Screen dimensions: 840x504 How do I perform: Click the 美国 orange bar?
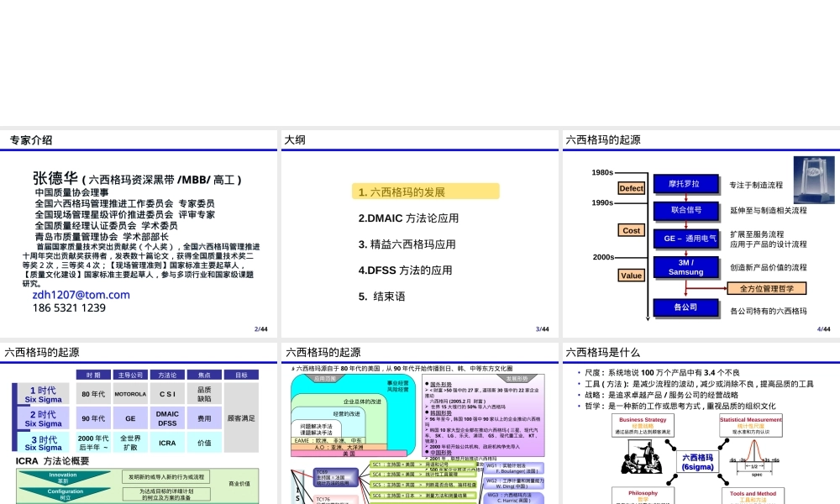(x=349, y=454)
